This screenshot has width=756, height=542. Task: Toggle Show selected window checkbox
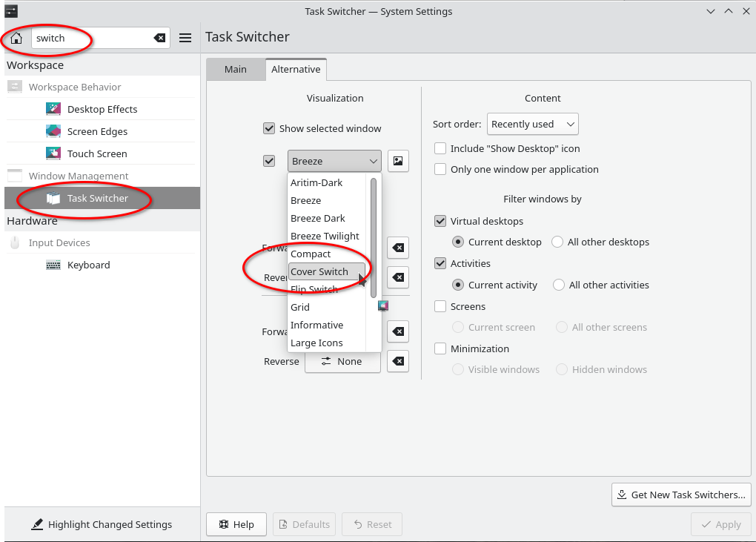click(x=269, y=128)
